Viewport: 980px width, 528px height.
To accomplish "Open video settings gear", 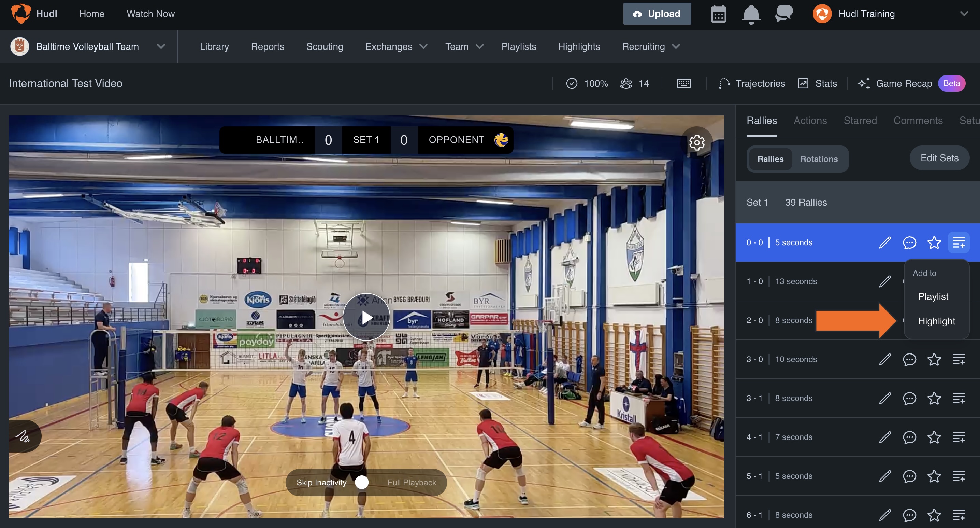I will point(696,143).
